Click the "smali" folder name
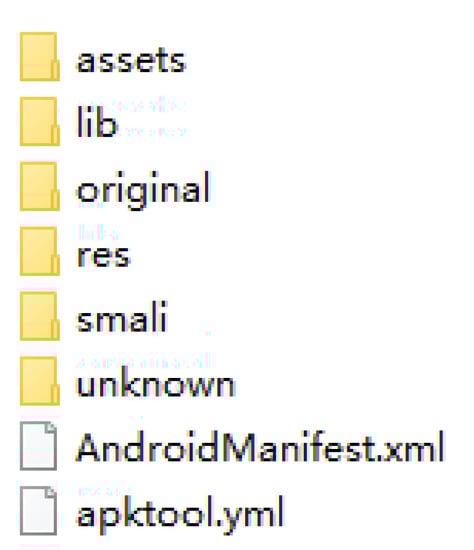 click(122, 316)
